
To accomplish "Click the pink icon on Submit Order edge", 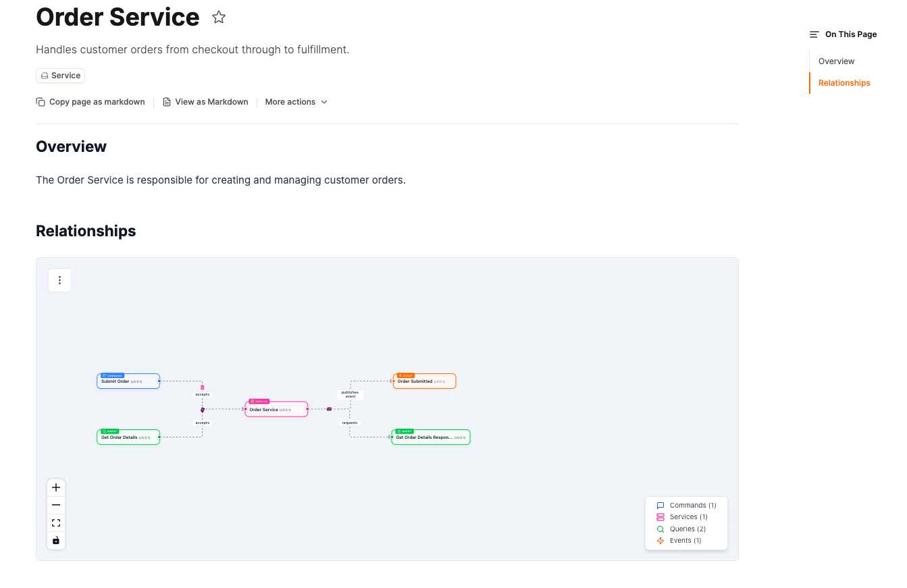I will (203, 387).
